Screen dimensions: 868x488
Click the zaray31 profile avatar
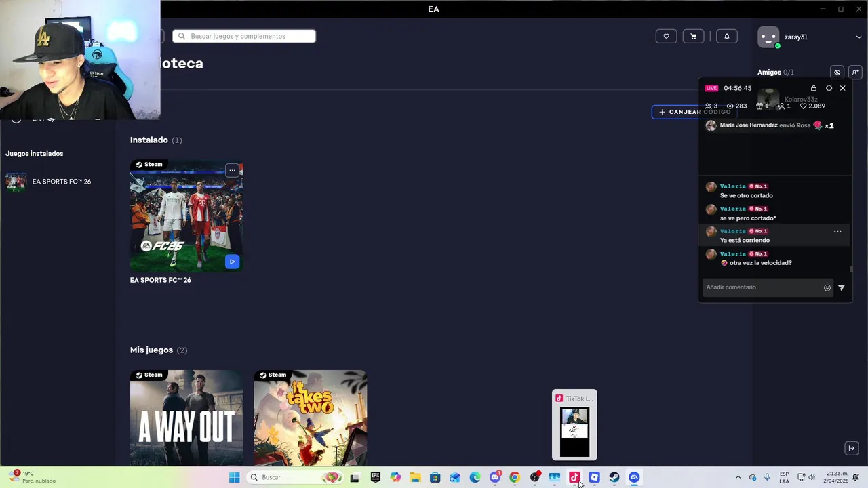pos(768,37)
